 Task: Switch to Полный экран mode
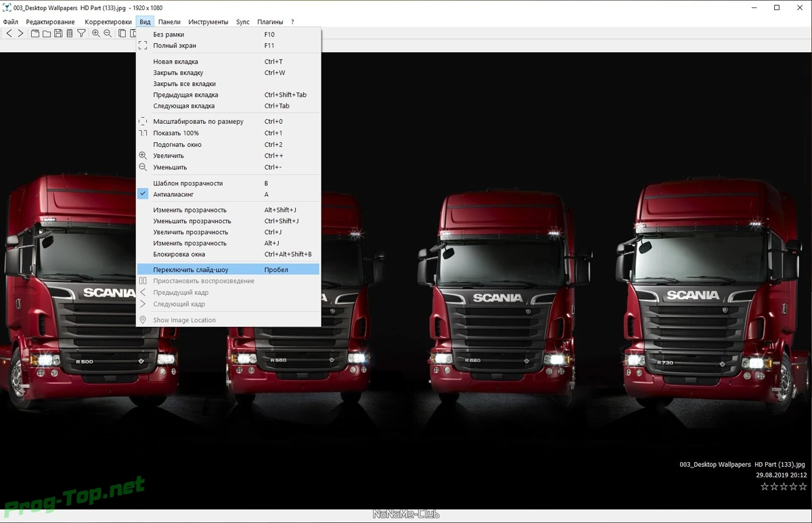point(228,45)
